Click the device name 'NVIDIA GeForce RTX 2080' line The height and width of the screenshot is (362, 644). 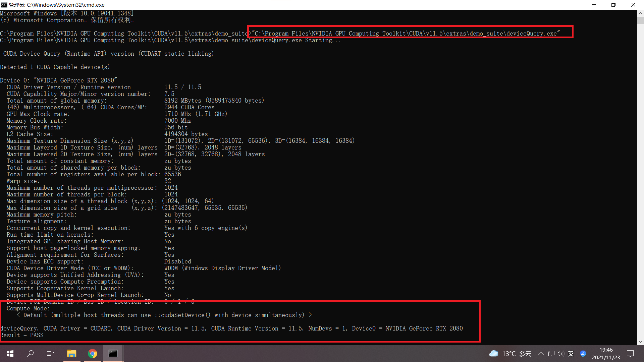click(59, 80)
